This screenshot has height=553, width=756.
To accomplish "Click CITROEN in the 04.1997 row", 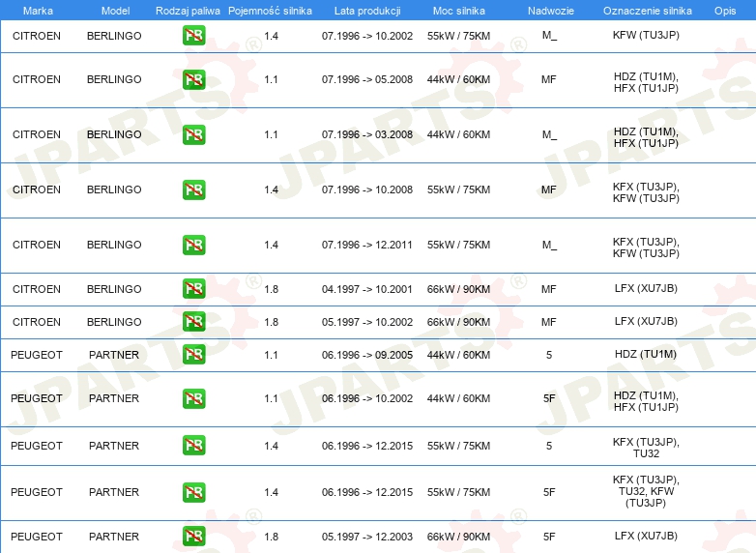I will pyautogui.click(x=37, y=289).
